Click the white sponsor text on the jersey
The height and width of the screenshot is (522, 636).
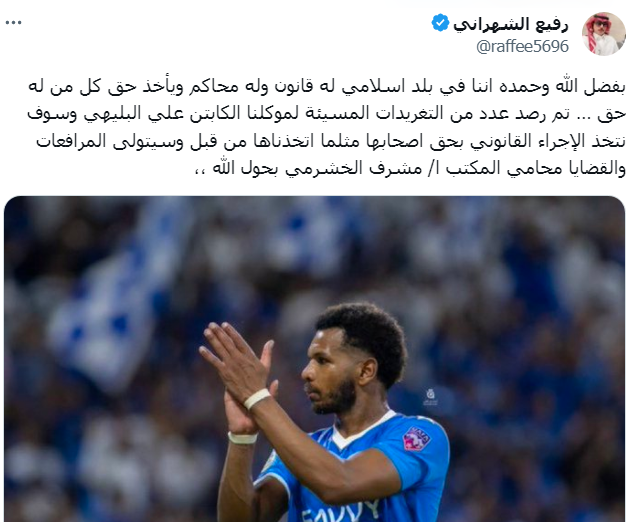(x=340, y=511)
